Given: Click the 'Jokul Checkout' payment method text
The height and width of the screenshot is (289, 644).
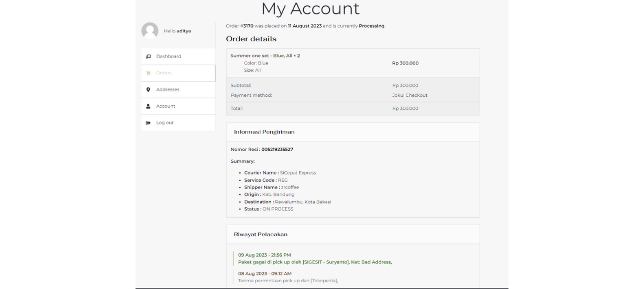Looking at the screenshot, I should point(409,95).
